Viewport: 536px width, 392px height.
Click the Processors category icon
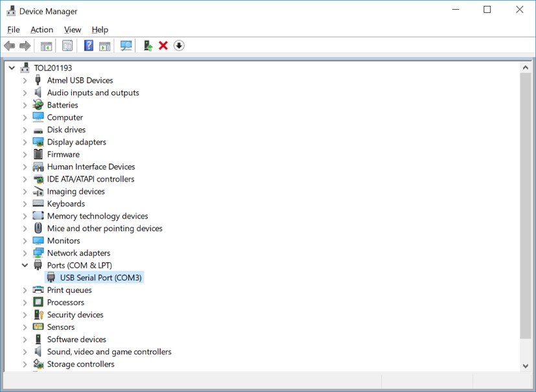click(38, 302)
